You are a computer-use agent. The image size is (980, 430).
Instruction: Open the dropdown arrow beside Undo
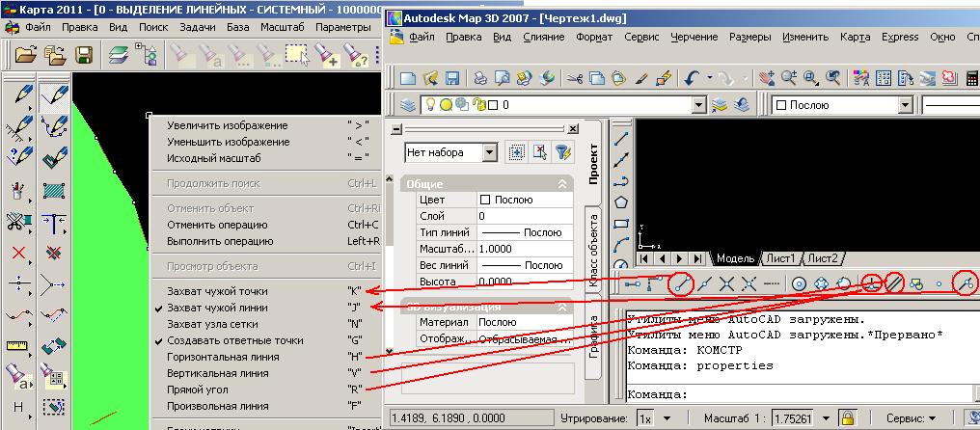[709, 78]
